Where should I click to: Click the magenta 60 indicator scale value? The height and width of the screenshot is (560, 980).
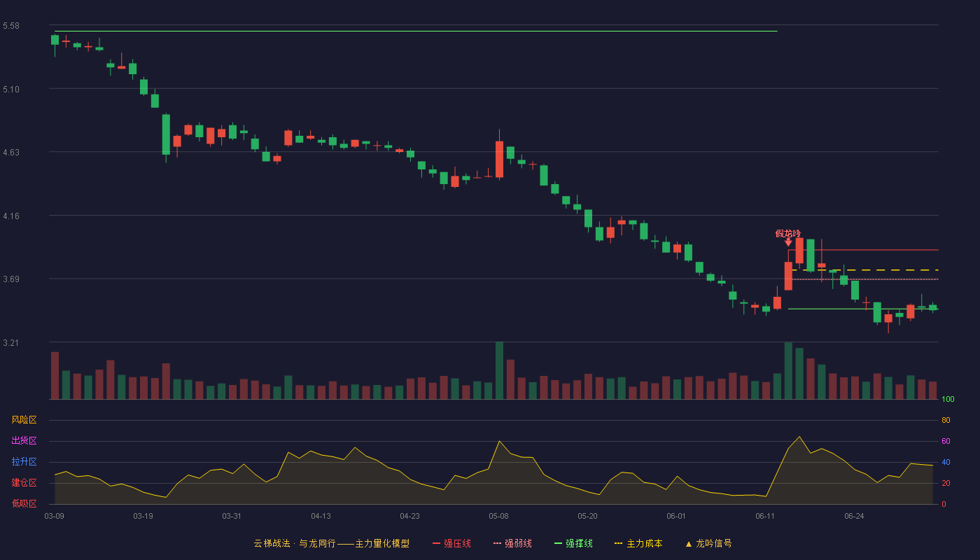coord(946,441)
